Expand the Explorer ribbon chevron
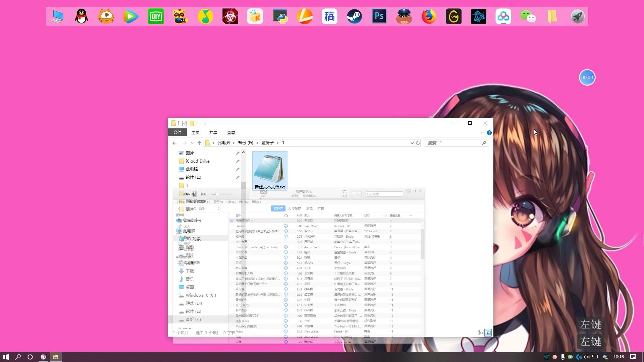The image size is (644, 362). 482,133
